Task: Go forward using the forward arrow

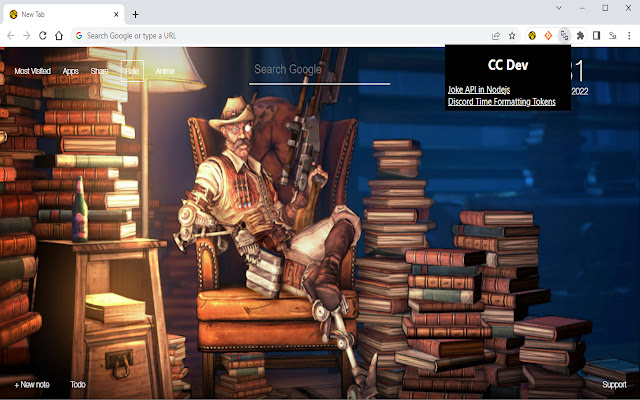Action: click(27, 36)
